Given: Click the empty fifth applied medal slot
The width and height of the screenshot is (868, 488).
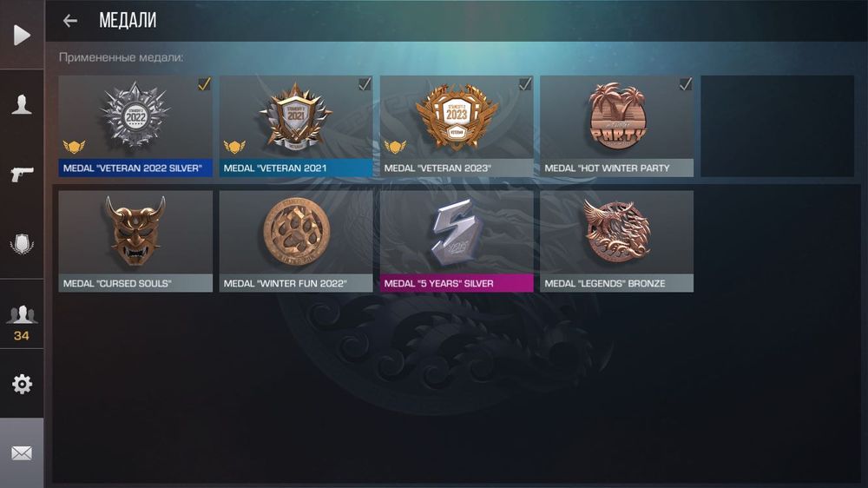Looking at the screenshot, I should (x=777, y=126).
